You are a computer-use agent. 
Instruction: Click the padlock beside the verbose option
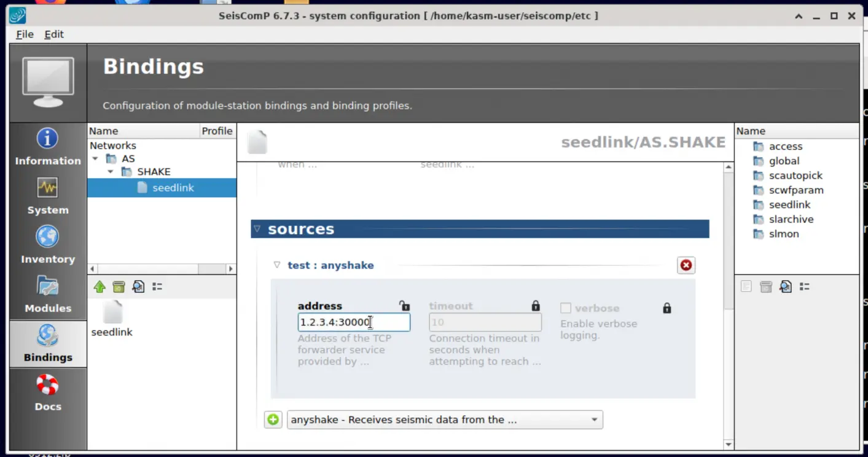pos(667,308)
